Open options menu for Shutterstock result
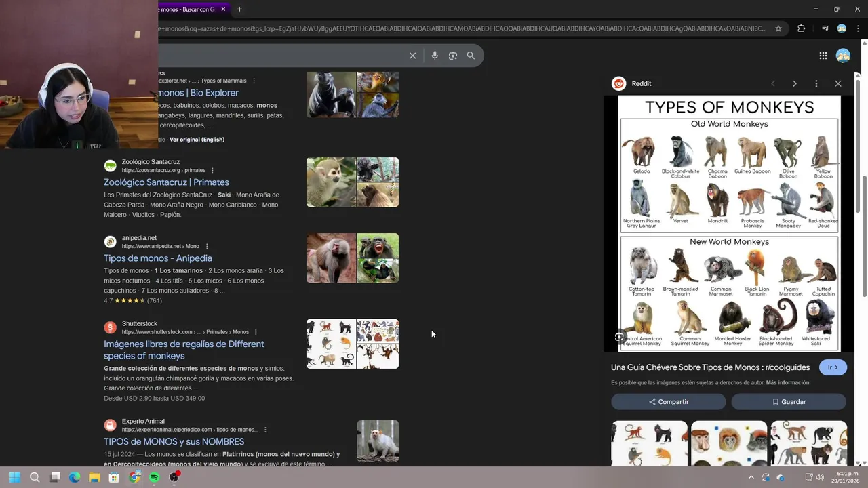This screenshot has width=868, height=488. click(256, 332)
